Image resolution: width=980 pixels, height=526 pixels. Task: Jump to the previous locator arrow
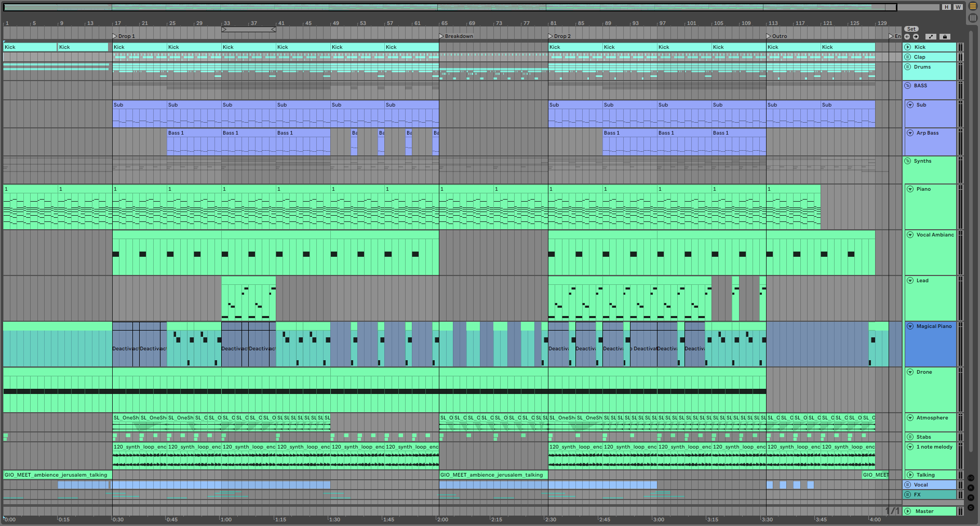click(x=907, y=36)
